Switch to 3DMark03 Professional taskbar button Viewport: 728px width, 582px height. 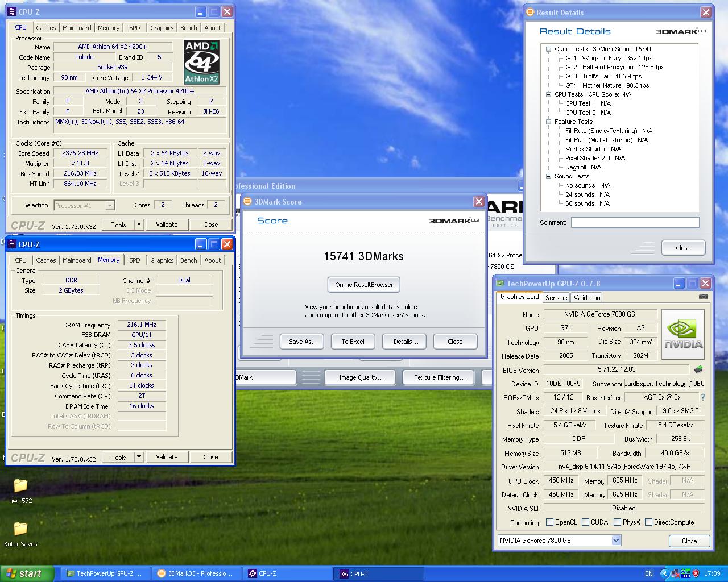[x=196, y=573]
